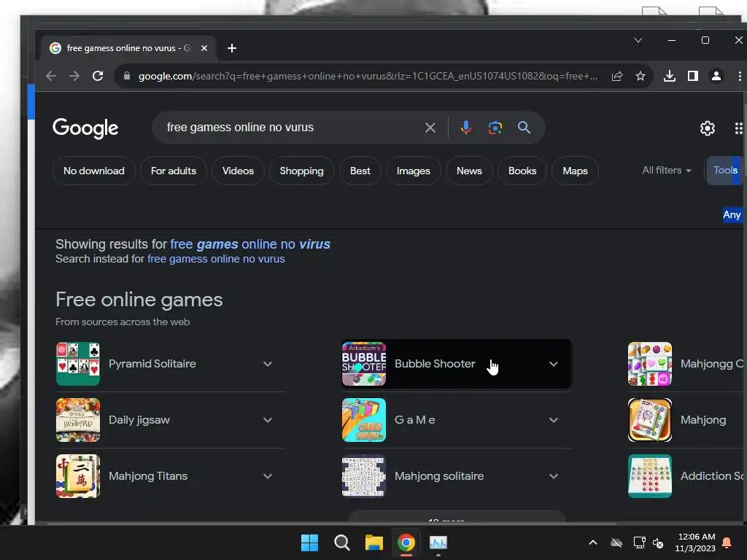The width and height of the screenshot is (747, 560).
Task: Open the clock showing 12:06 AM
Action: point(695,542)
